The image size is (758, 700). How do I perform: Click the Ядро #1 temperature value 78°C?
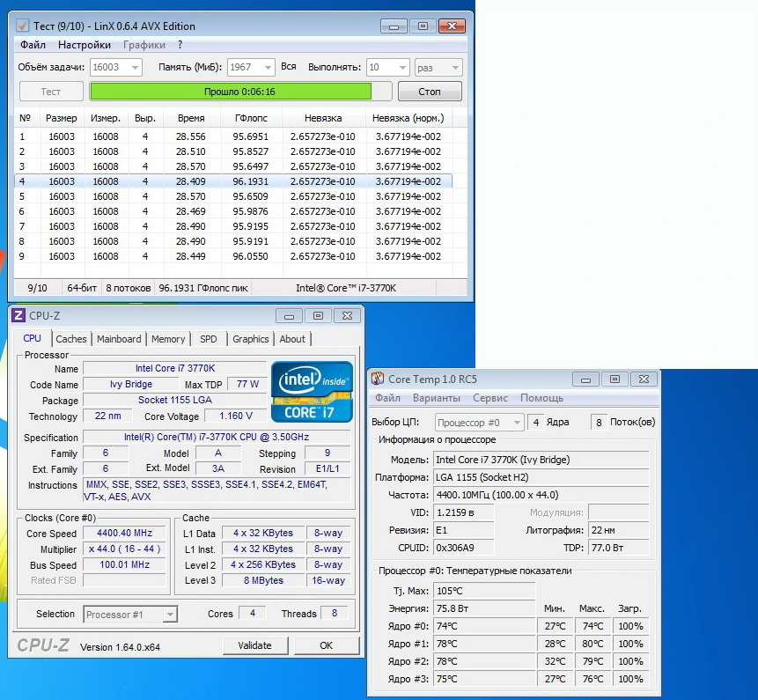(x=484, y=644)
